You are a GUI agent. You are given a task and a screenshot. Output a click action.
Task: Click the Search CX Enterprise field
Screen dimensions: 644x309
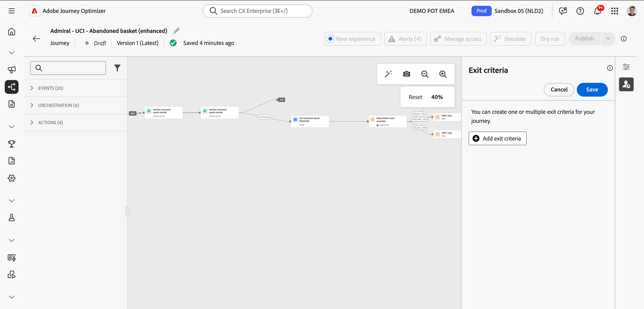click(257, 11)
